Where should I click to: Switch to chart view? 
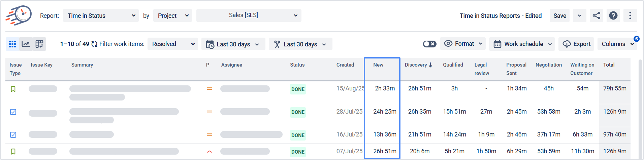click(x=26, y=44)
